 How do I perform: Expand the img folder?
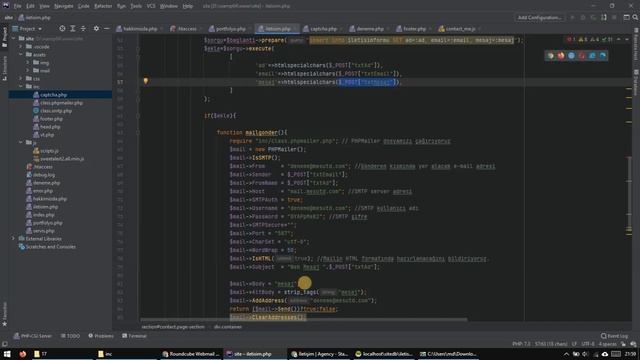pyautogui.click(x=28, y=62)
